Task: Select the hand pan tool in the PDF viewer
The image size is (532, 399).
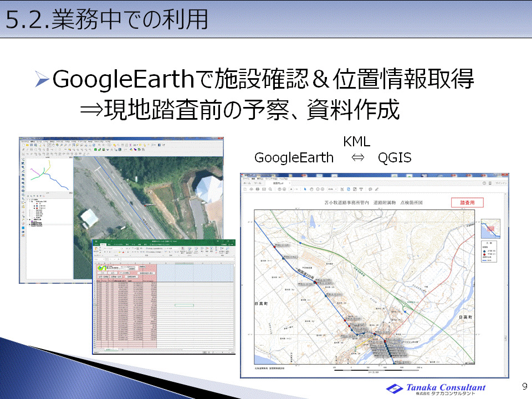Action: 312,189
